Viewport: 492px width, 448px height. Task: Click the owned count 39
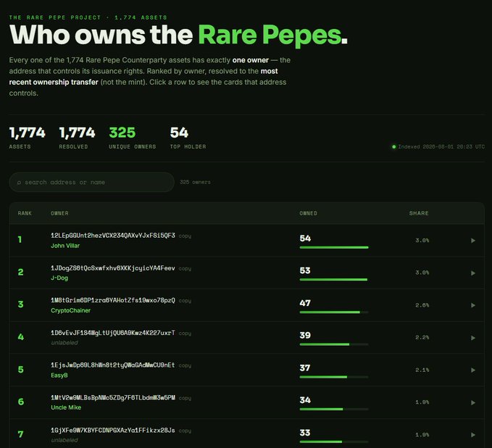coord(305,336)
